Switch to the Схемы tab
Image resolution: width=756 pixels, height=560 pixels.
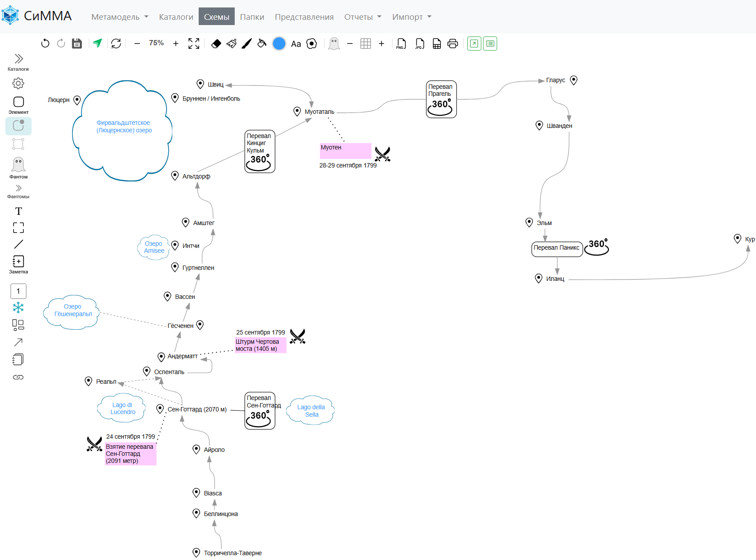point(217,17)
